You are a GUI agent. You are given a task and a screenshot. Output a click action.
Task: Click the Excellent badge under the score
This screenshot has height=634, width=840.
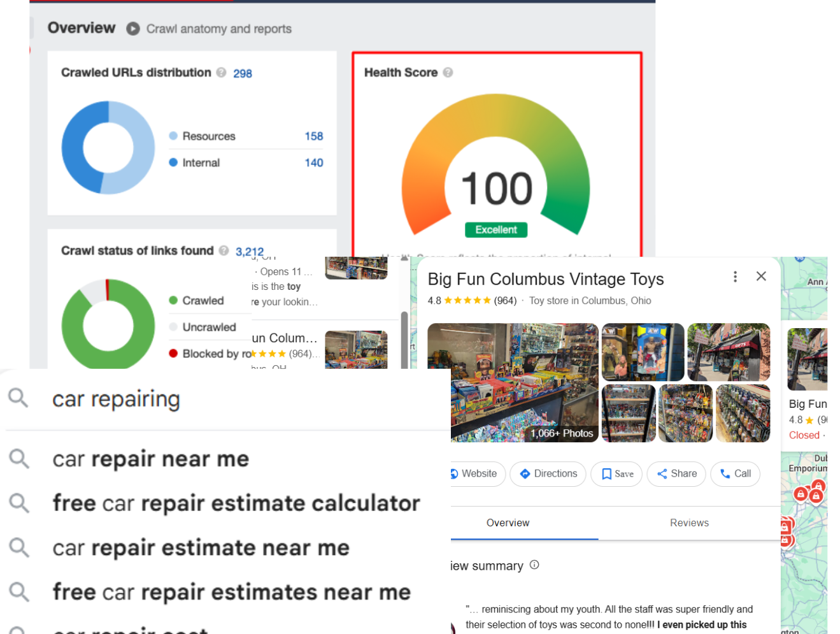click(x=496, y=230)
